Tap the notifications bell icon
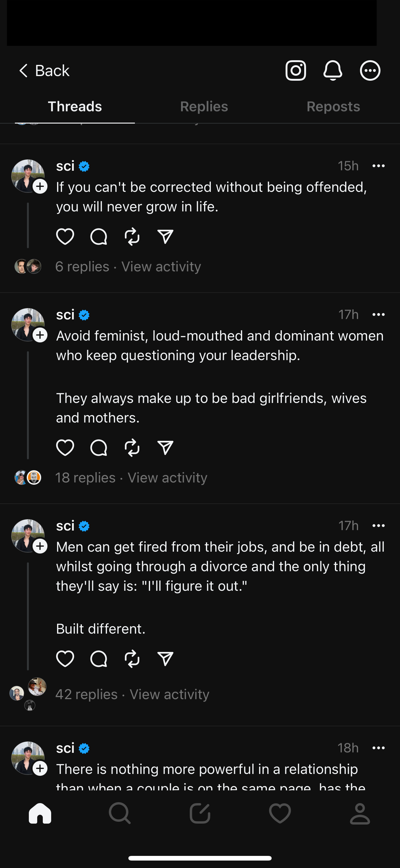 pyautogui.click(x=333, y=70)
